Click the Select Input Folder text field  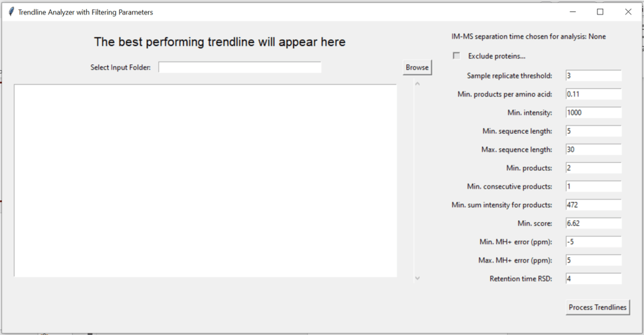(x=239, y=68)
